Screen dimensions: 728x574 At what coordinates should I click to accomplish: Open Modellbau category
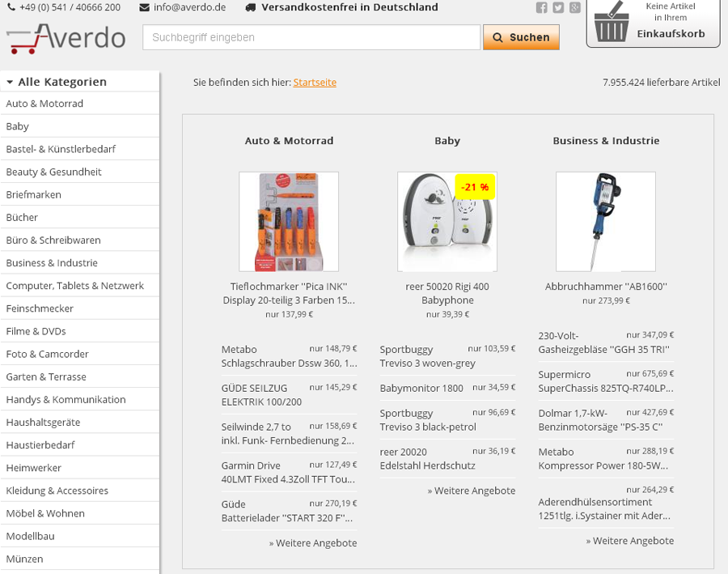click(x=80, y=536)
